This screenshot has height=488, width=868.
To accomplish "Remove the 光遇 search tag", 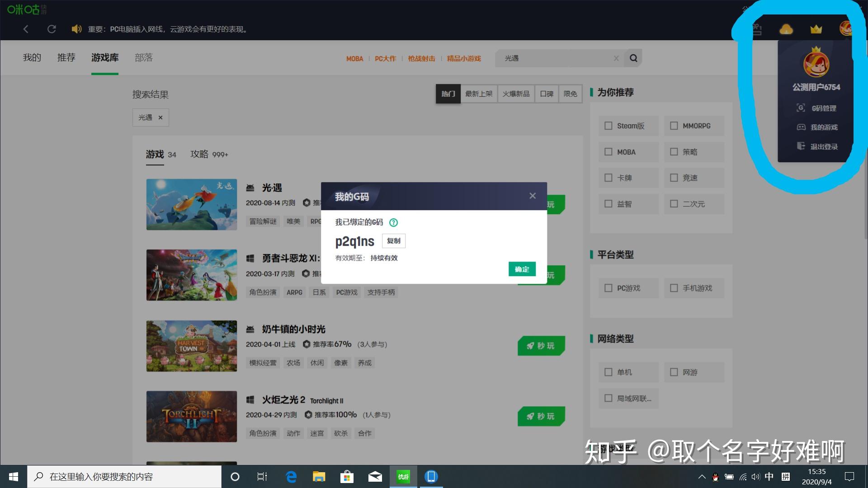I will click(x=160, y=117).
